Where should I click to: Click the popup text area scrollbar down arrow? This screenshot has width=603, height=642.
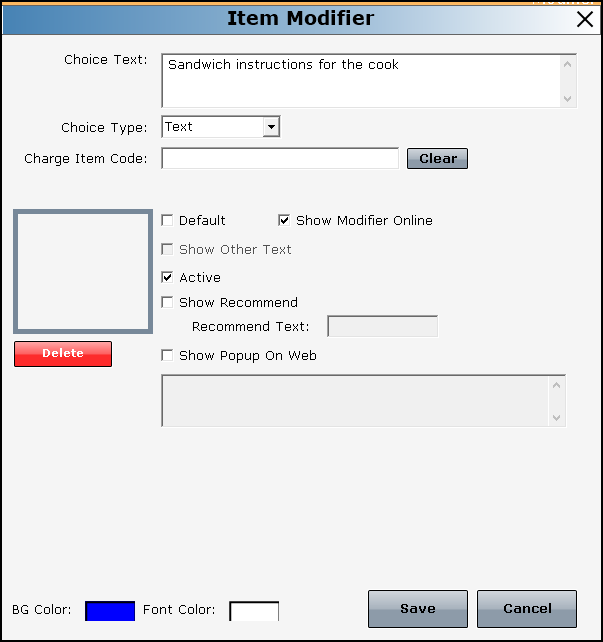pos(557,417)
